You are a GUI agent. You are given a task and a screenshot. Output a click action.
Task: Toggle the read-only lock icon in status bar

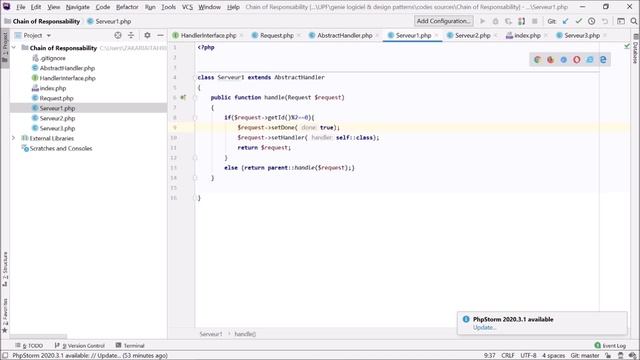[x=608, y=356]
